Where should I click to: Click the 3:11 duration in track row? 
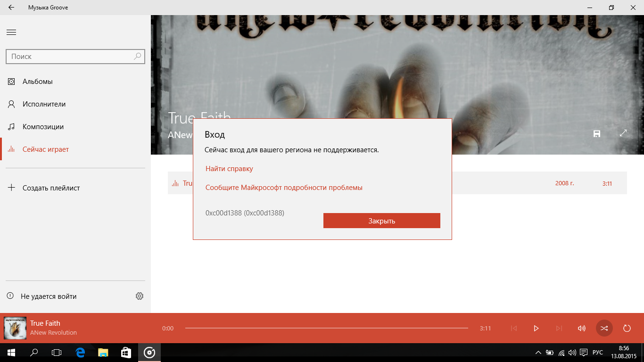coord(607,183)
